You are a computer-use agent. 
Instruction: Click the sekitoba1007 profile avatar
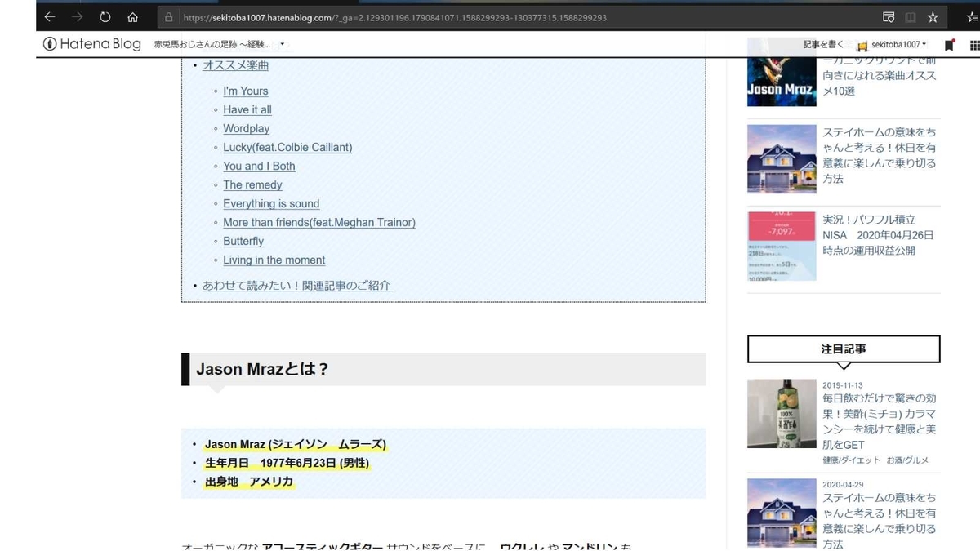pos(862,46)
